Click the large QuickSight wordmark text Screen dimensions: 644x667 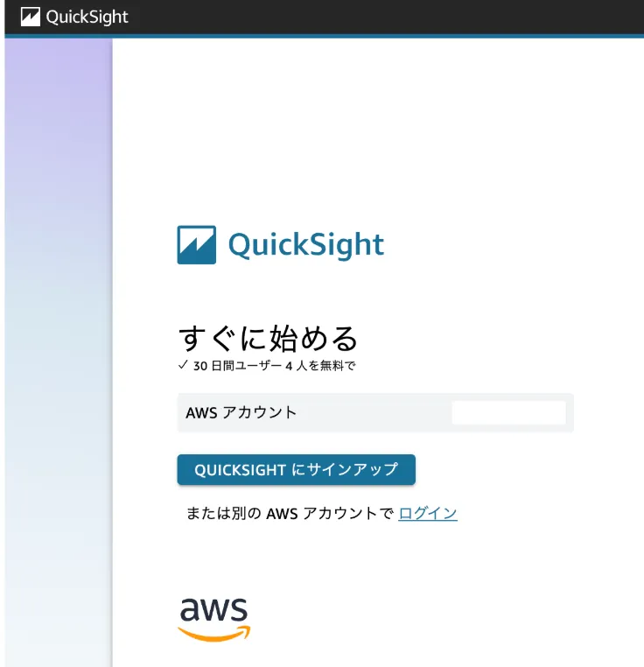306,245
